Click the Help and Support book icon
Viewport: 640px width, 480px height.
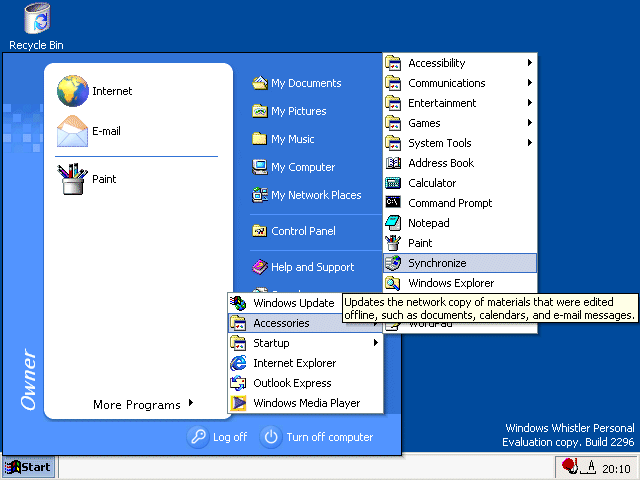coord(260,267)
